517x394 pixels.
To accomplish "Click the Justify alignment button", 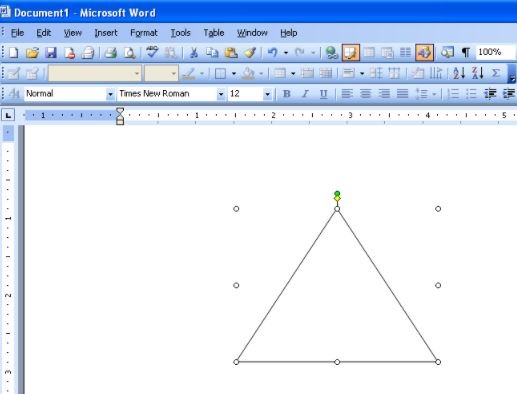I will pos(403,94).
